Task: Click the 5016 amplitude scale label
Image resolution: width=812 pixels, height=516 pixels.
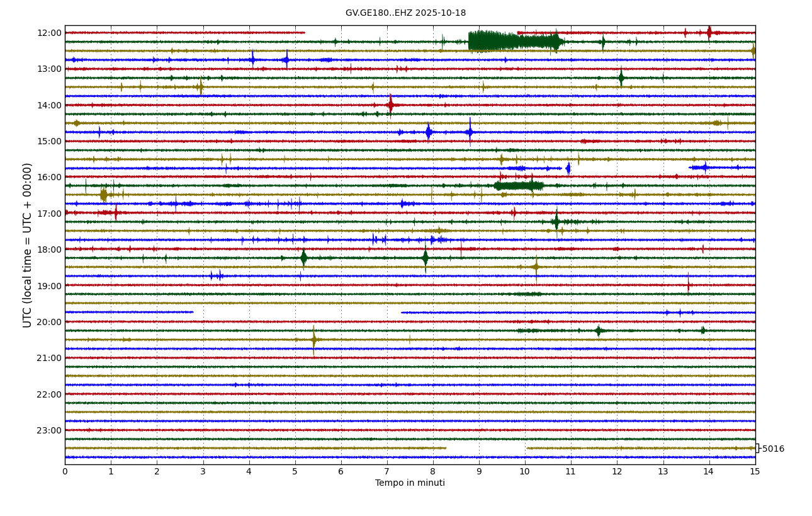Action: 773,449
